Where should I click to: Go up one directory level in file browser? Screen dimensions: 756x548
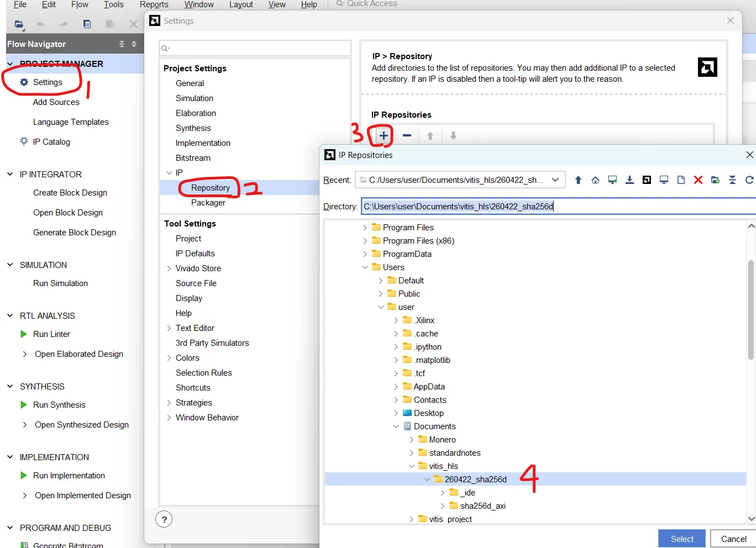578,180
